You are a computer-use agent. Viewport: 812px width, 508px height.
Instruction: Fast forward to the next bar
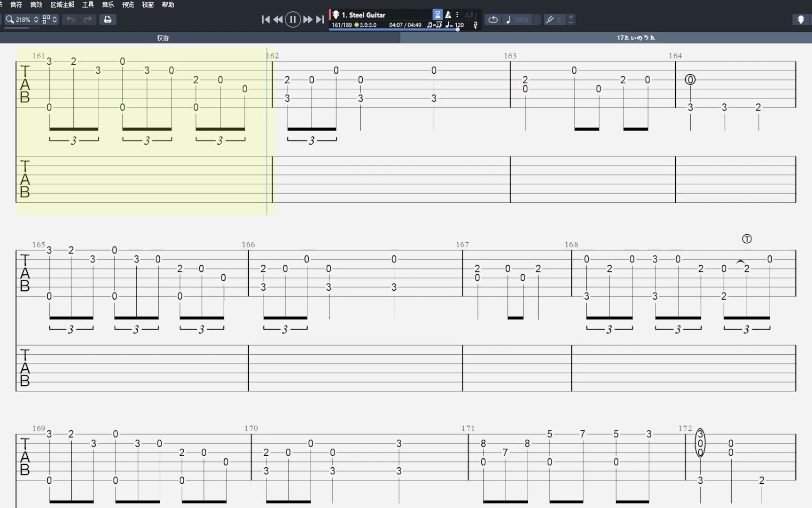click(x=308, y=19)
